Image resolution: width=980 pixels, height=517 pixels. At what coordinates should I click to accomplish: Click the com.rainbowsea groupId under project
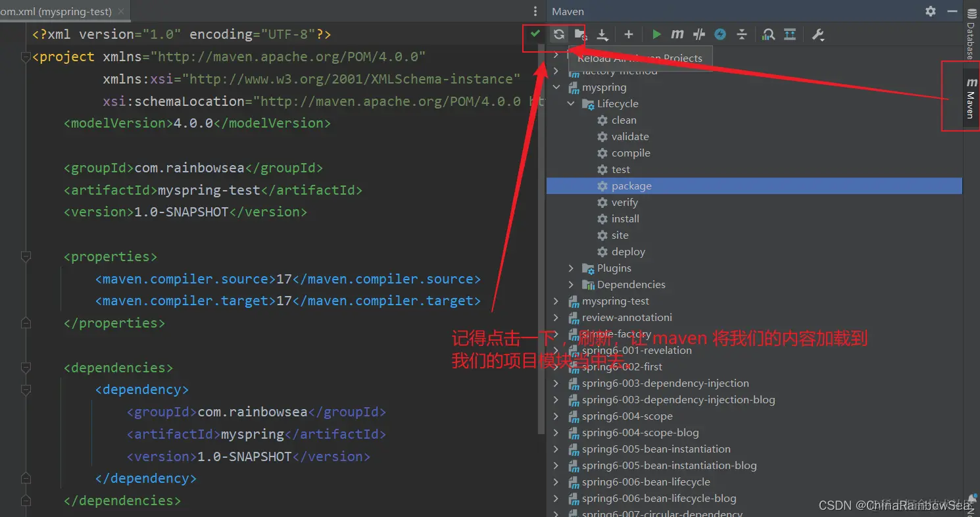189,168
